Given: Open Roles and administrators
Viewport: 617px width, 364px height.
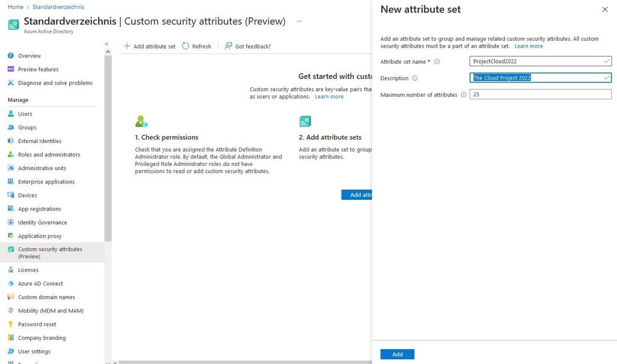Looking at the screenshot, I should 49,154.
